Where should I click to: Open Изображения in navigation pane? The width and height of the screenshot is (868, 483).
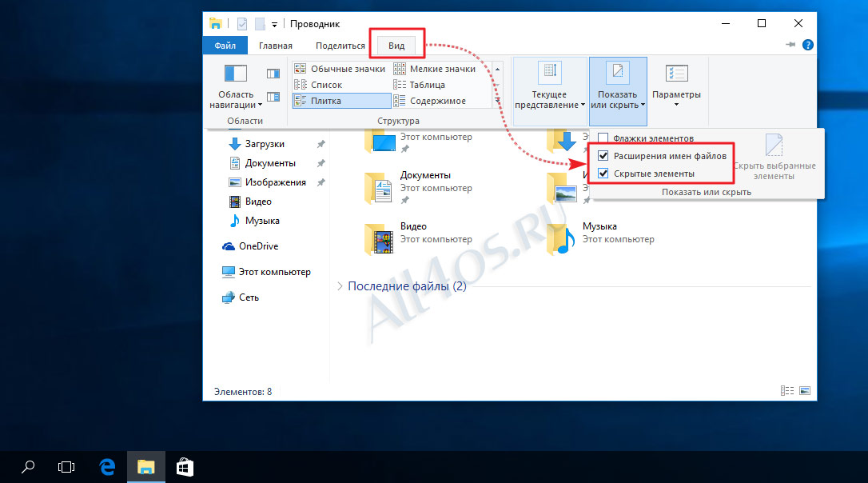275,182
